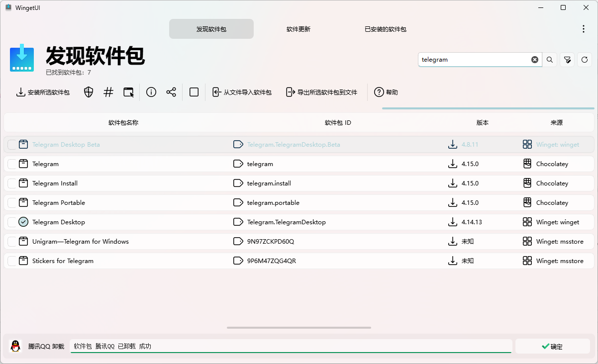This screenshot has width=598, height=364.
Task: Click the download icon beside version 4.8.11
Action: [453, 144]
